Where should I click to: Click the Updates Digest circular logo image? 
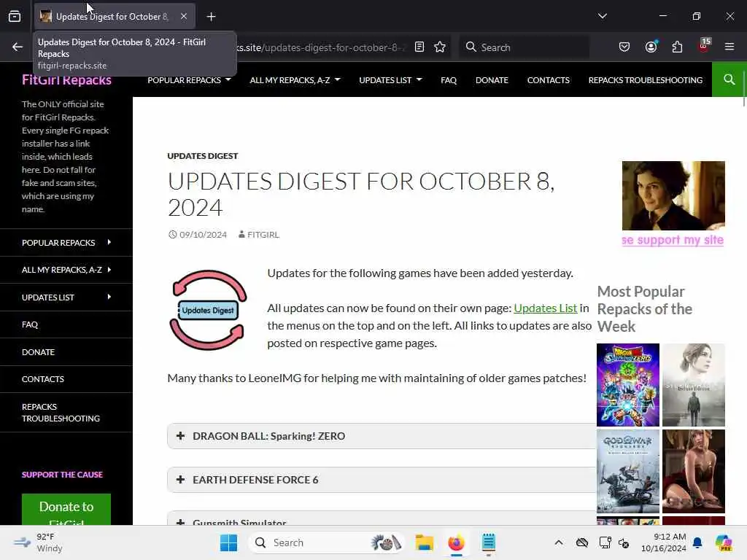tap(208, 310)
